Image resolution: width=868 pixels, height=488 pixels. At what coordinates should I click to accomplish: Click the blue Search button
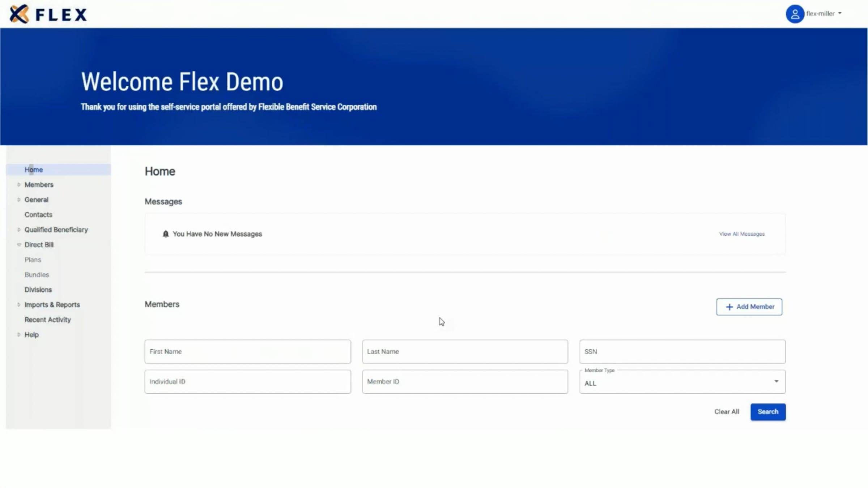coord(768,412)
